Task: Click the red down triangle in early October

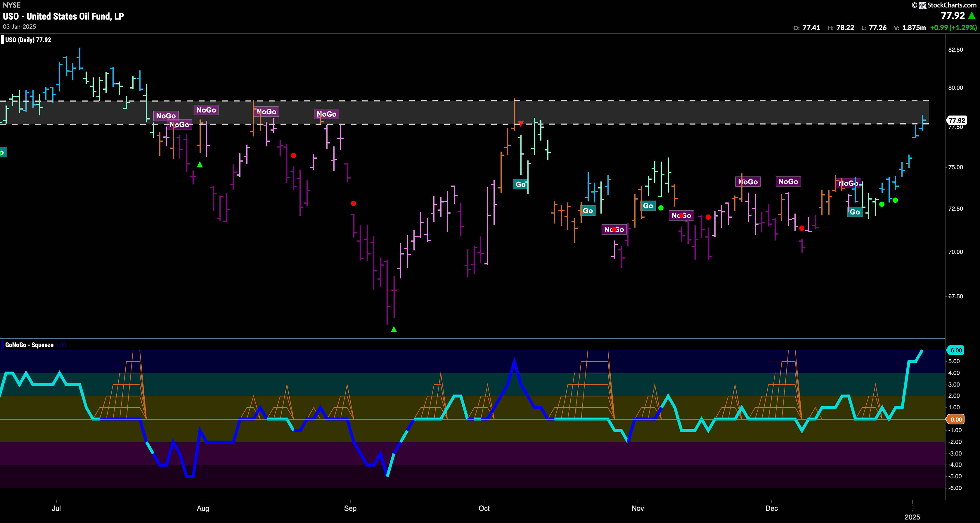Action: click(x=521, y=124)
